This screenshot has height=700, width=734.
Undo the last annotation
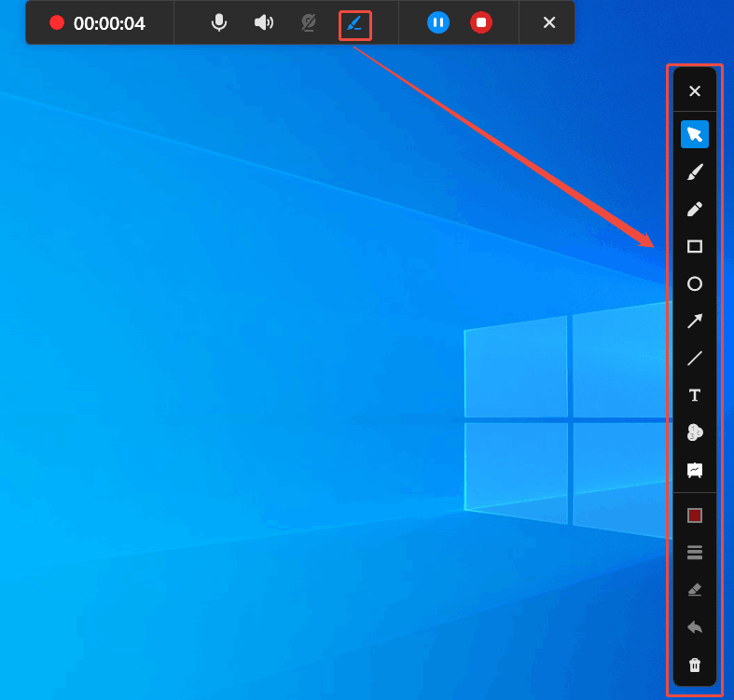pos(695,627)
